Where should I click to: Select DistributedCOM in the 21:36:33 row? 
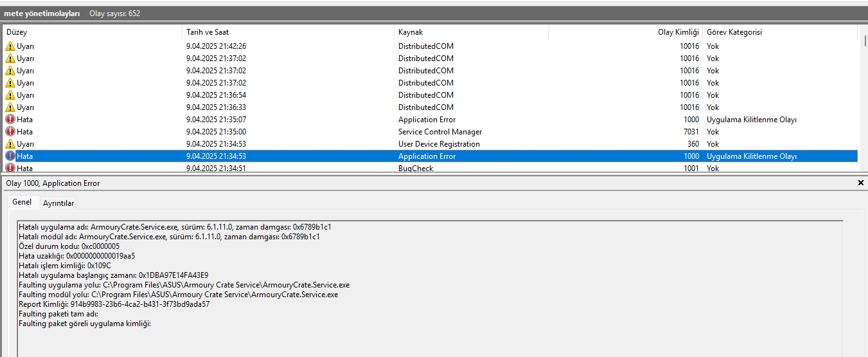point(425,107)
